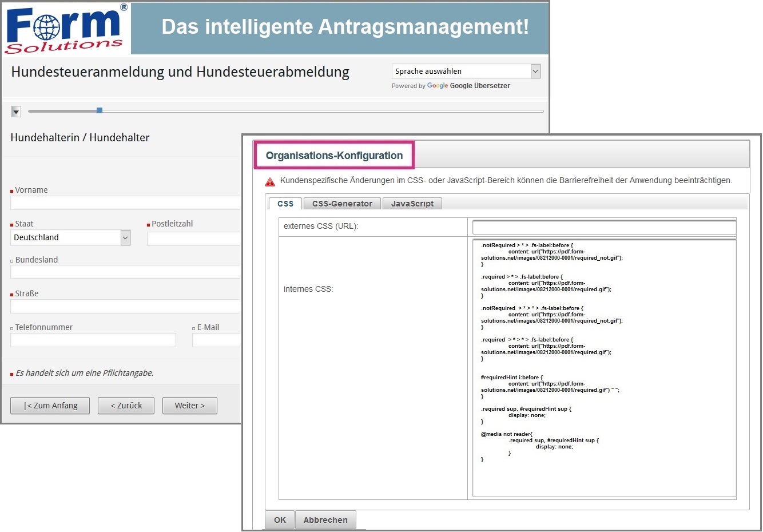The width and height of the screenshot is (763, 532).
Task: Click the blue progress slider handle
Action: coord(100,110)
